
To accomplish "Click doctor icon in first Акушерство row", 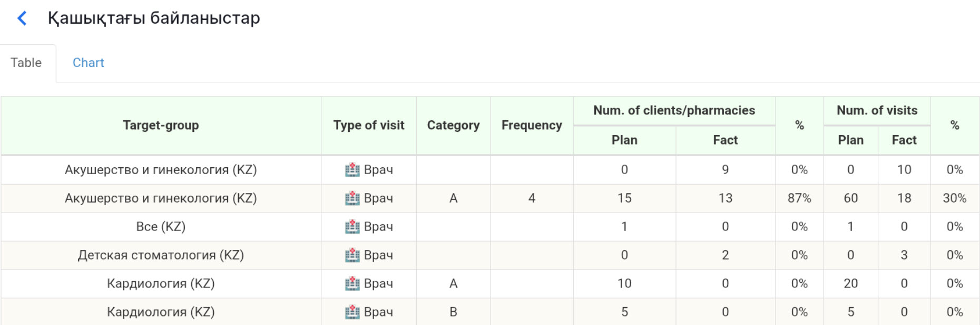I will pyautogui.click(x=352, y=170).
